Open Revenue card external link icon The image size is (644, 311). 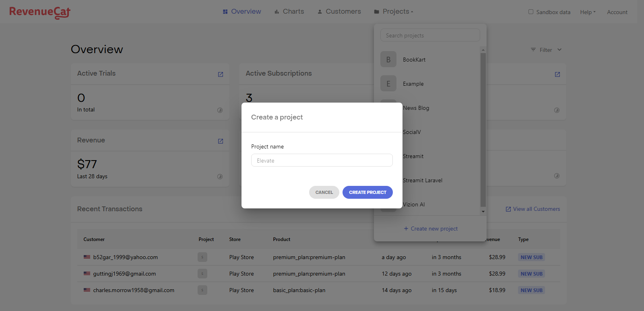coord(221,141)
